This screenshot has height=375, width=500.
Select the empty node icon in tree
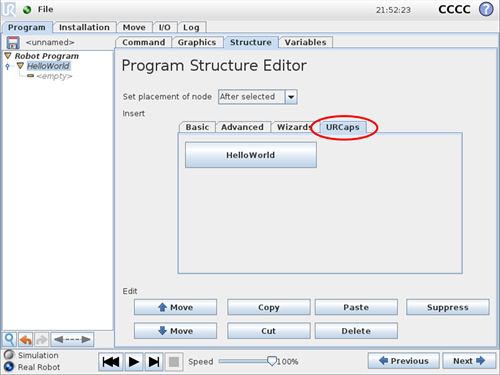30,76
